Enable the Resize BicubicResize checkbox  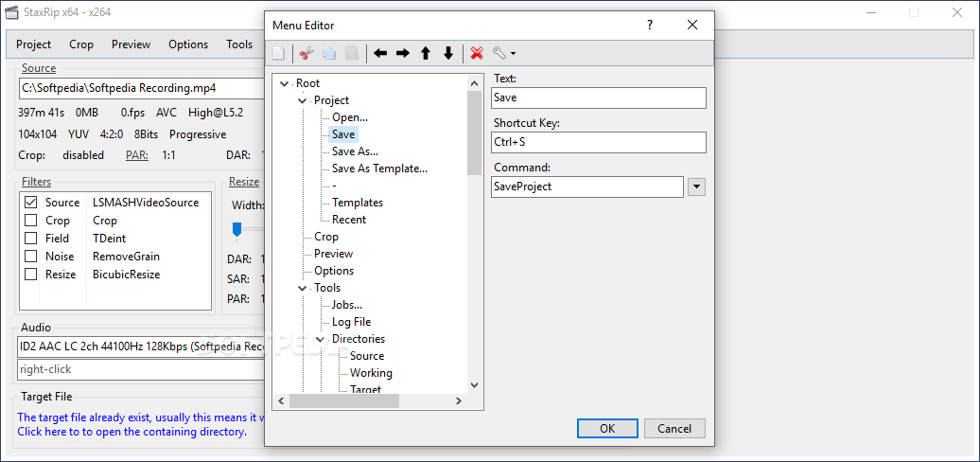click(x=30, y=275)
